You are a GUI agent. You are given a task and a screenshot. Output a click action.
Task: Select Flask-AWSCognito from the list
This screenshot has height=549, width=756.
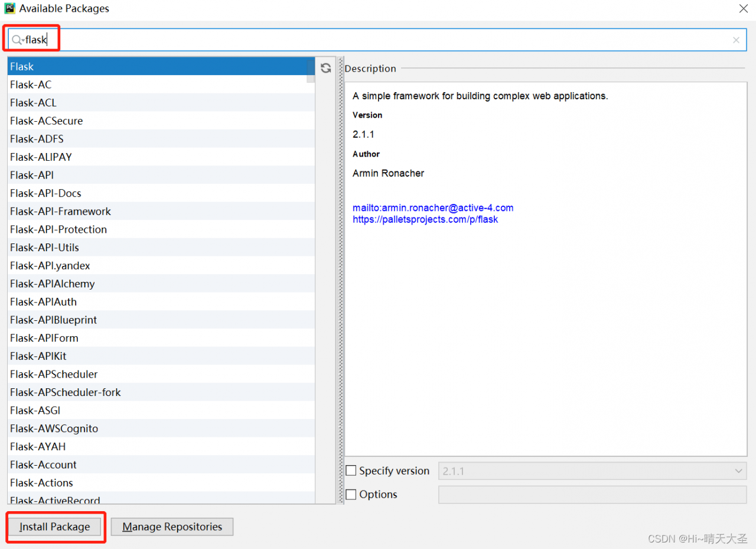[161, 428]
